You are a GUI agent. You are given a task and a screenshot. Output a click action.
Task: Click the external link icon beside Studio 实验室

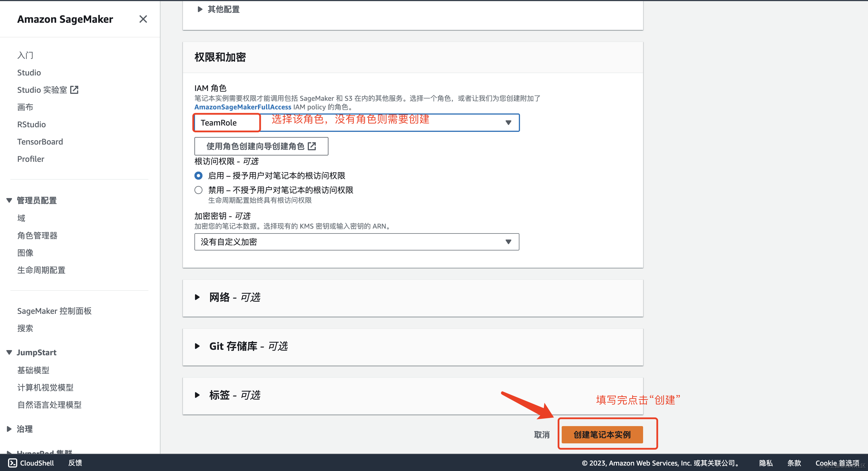[x=74, y=90]
